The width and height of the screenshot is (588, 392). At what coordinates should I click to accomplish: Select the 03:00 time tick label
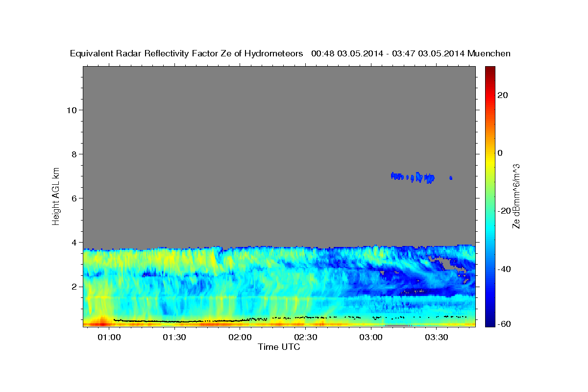pyautogui.click(x=371, y=337)
